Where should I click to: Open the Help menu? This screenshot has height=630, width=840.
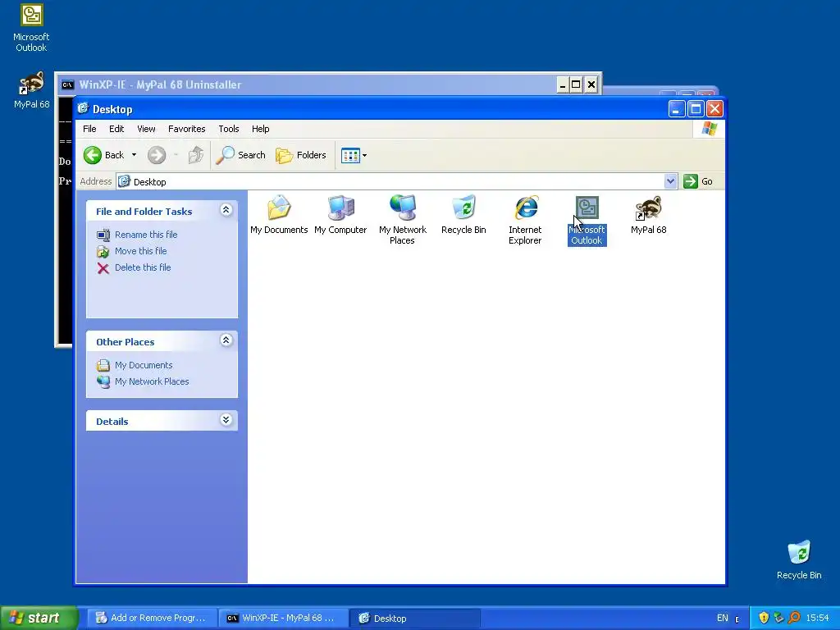260,129
